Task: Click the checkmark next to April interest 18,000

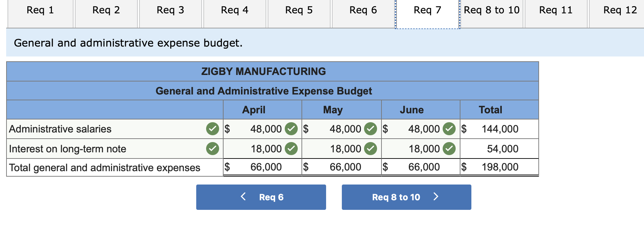Action: point(291,148)
